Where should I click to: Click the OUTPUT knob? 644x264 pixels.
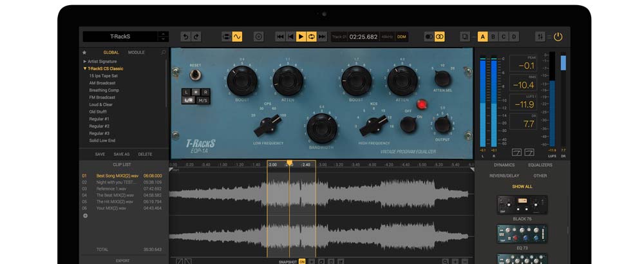443,124
